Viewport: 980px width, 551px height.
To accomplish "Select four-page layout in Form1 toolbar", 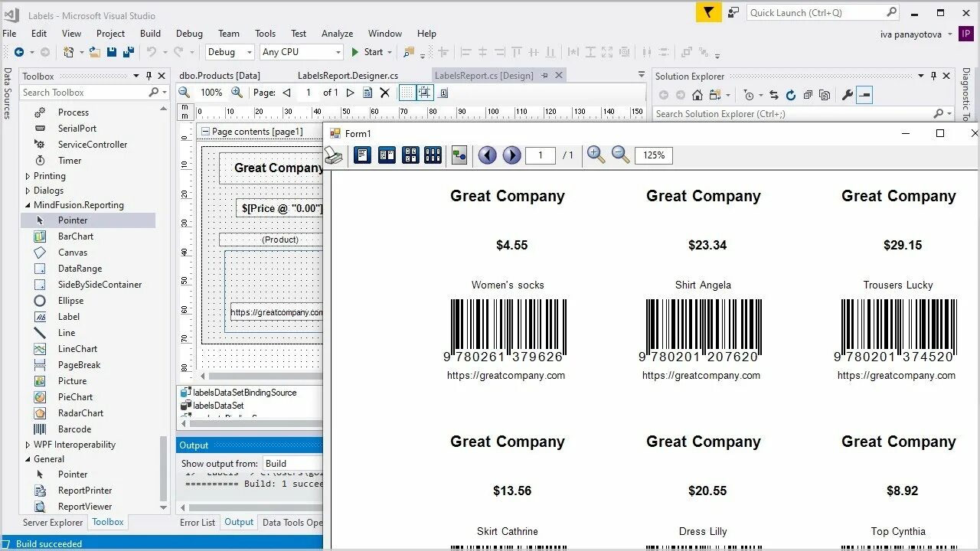I will coord(410,155).
